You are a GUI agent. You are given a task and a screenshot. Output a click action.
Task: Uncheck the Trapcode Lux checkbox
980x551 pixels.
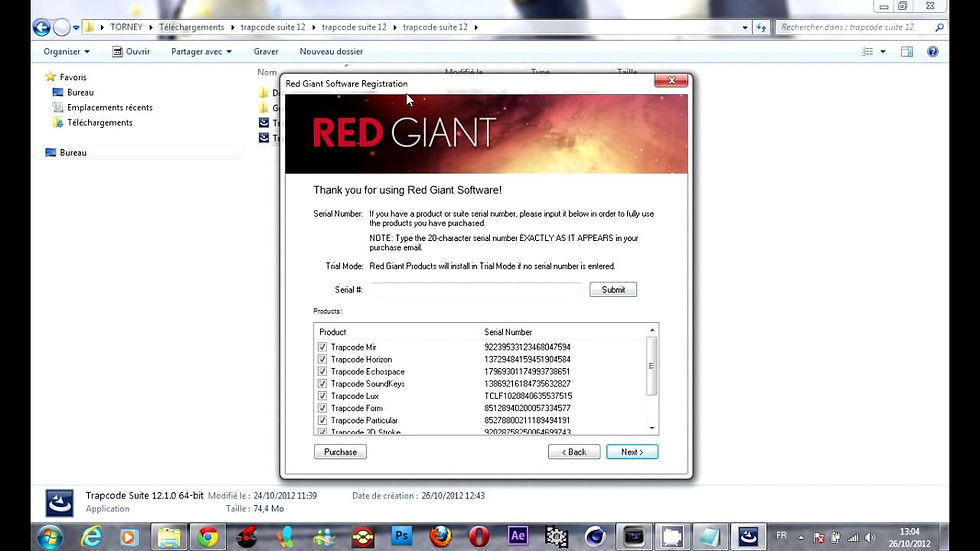click(322, 395)
